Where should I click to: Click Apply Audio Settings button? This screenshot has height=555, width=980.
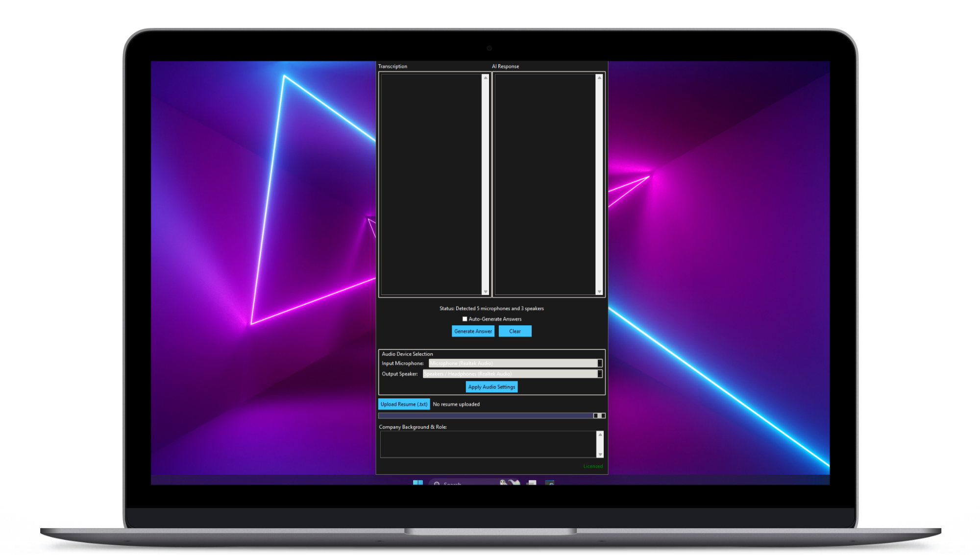coord(491,387)
